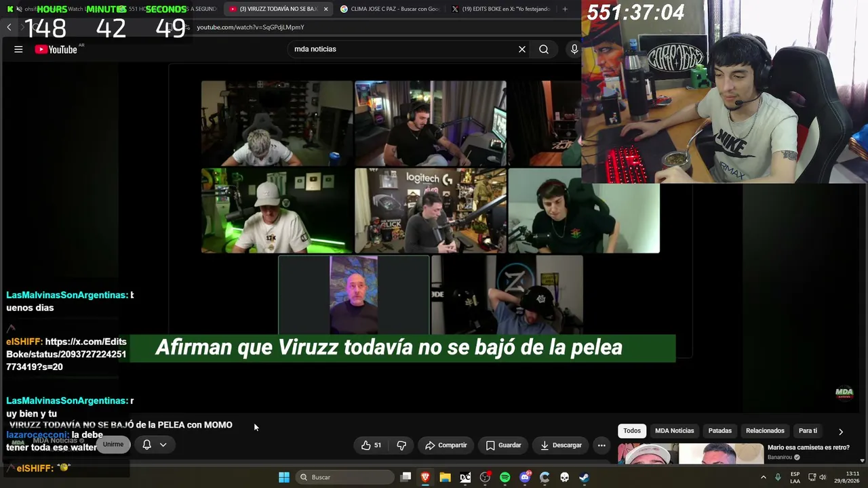Click the X link posted by elSHIFF
Viewport: 868px width, 488px height.
tap(66, 354)
